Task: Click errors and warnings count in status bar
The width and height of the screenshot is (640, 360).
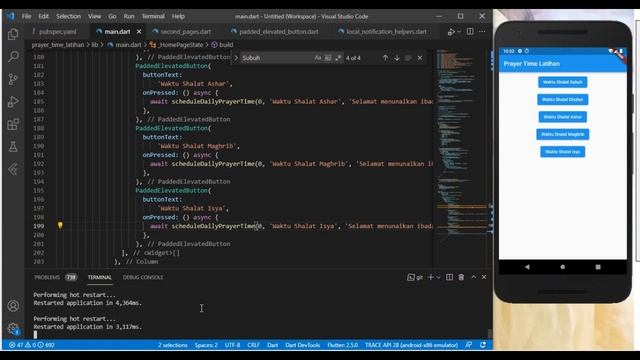Action: click(32, 345)
